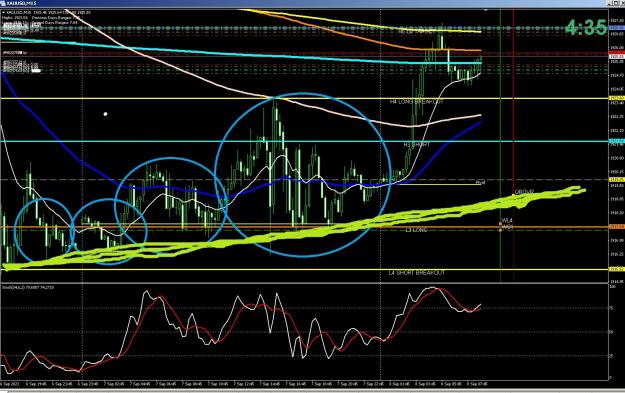Click the 7 Sep 12:45 time axis label
The image size is (625, 393).
tap(244, 384)
